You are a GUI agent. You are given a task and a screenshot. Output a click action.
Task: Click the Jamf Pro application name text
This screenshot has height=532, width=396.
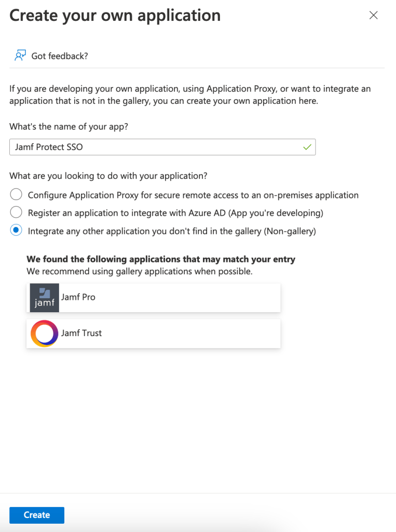[x=78, y=298]
